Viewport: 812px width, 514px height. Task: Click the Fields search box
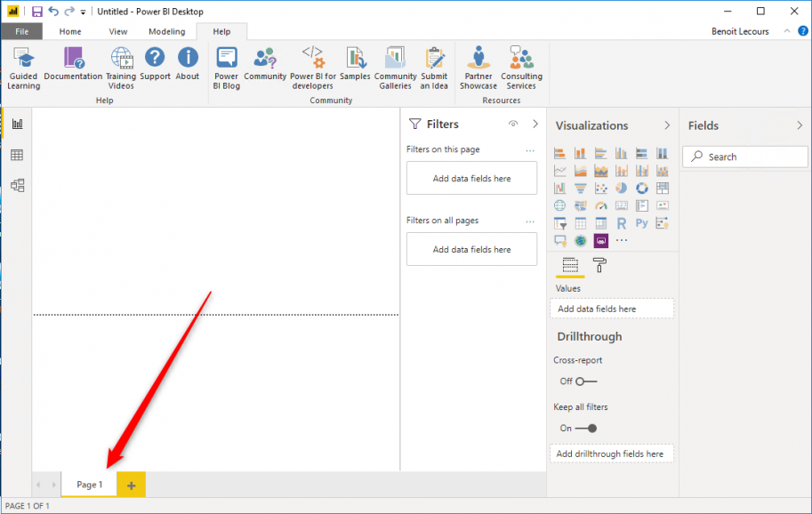(x=744, y=157)
